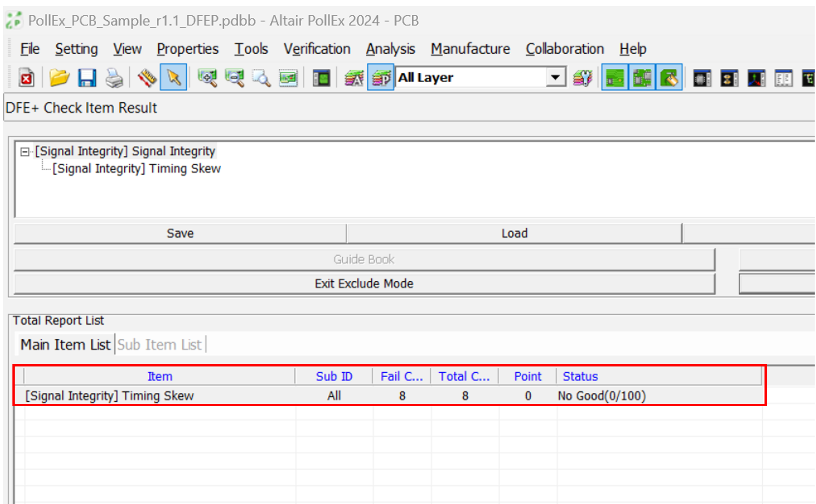Switch to the Sub Item List tab
This screenshot has height=504, width=816.
pos(159,345)
